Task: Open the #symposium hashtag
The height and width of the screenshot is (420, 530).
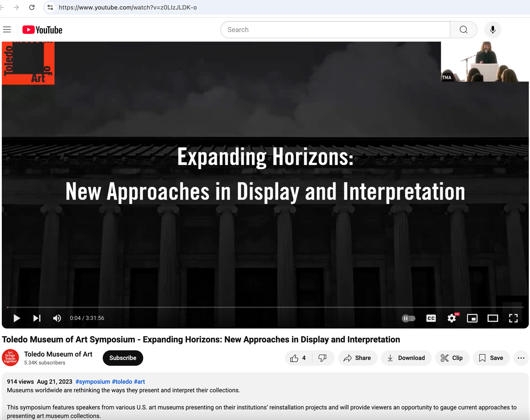Action: tap(93, 381)
